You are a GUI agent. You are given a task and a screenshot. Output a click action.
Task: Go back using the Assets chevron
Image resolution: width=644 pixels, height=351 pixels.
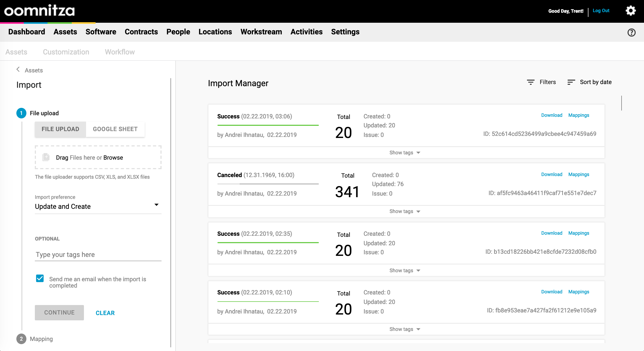pos(18,70)
